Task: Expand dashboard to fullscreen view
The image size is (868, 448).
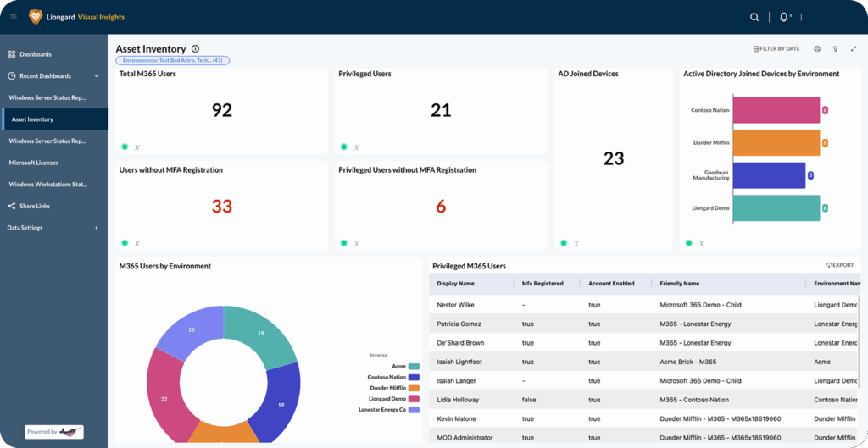Action: pyautogui.click(x=854, y=49)
